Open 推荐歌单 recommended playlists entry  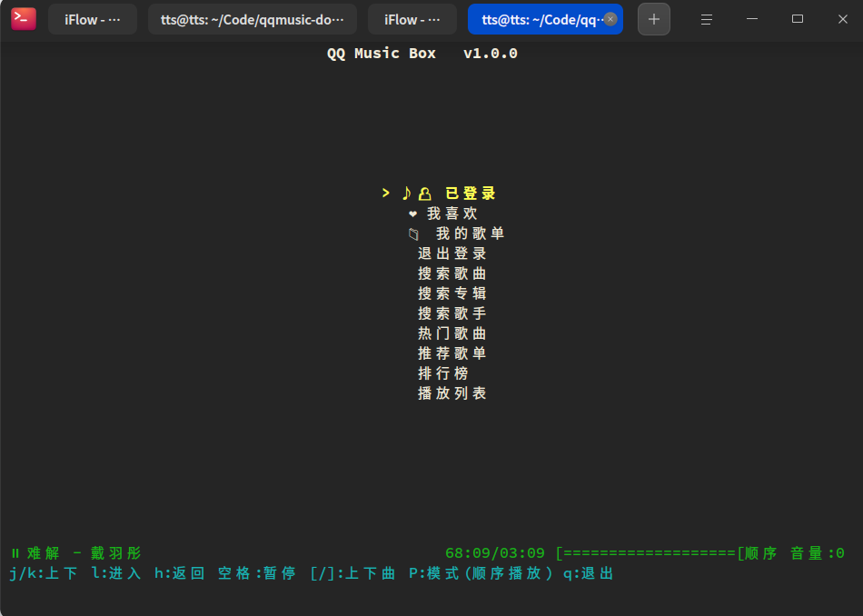point(451,353)
